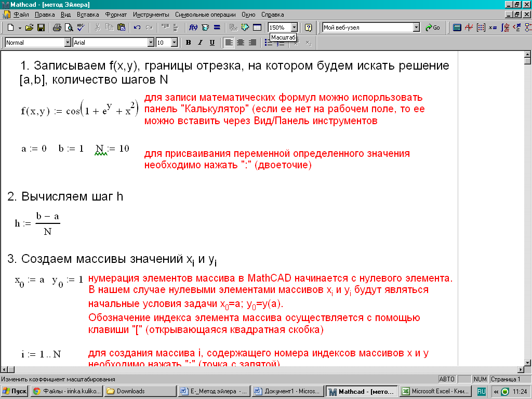Screen dimensions: 532x399
Task: Click the 'АВТО' status bar indicator
Action: pyautogui.click(x=446, y=379)
